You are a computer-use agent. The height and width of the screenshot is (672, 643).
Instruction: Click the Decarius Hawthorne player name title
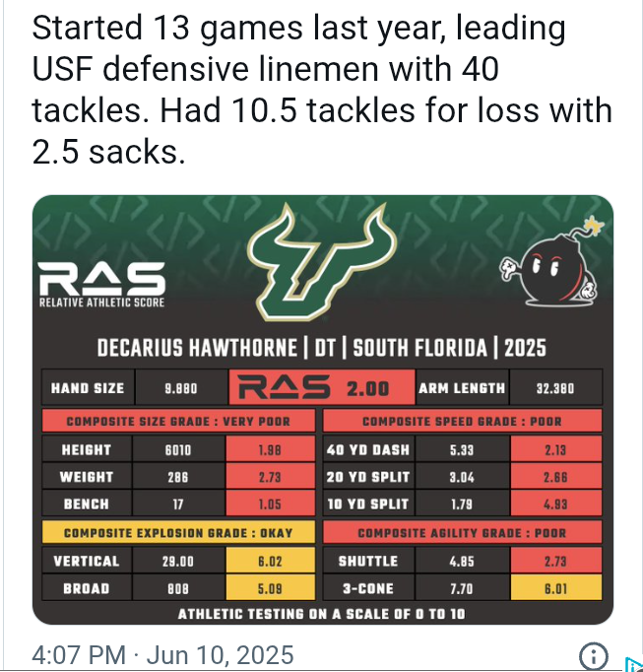pyautogui.click(x=322, y=348)
